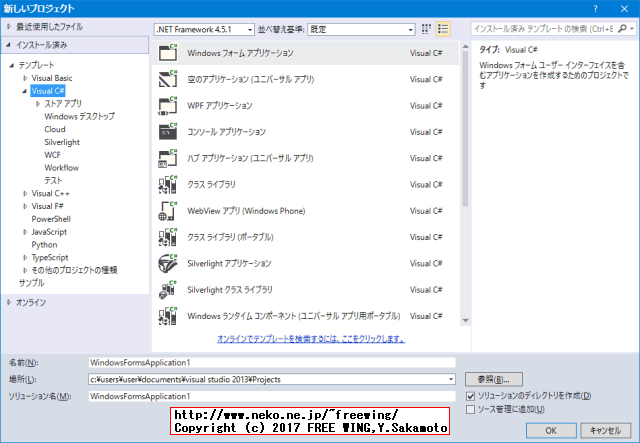Expand the JavaScript node arrow
The width and height of the screenshot is (640, 443).
tap(25, 232)
